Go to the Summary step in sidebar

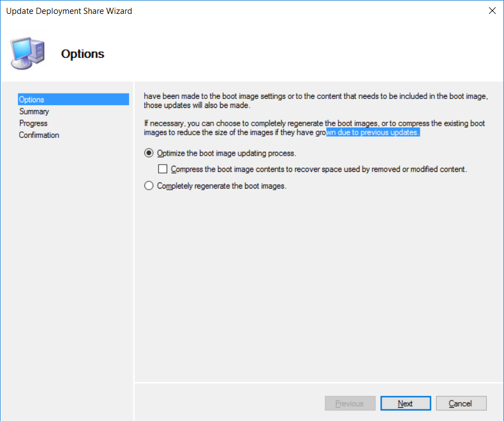point(34,111)
